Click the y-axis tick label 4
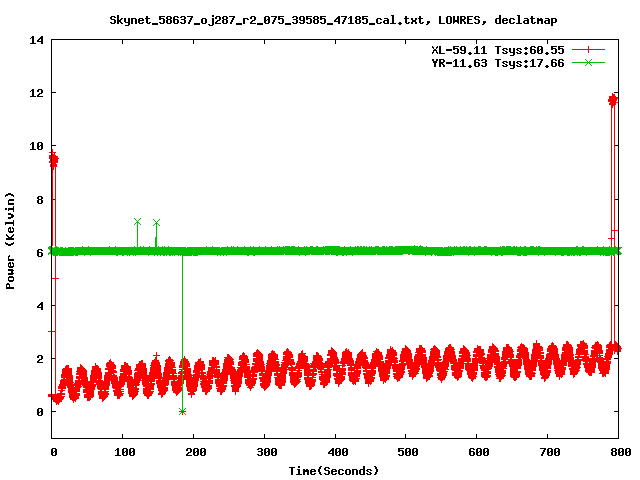Screen dimensions: 640x480 click(40, 306)
